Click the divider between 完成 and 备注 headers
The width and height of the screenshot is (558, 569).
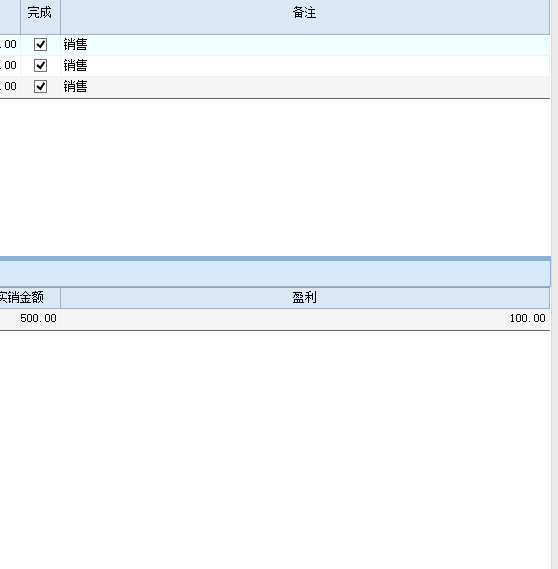(x=60, y=17)
